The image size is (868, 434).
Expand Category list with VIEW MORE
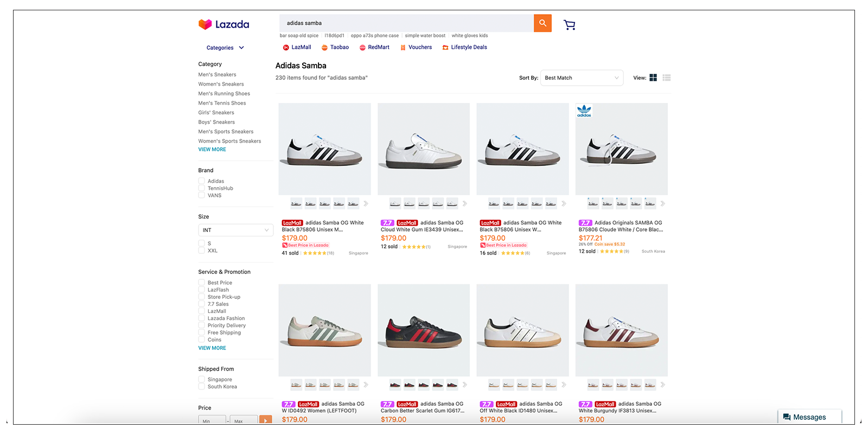[x=212, y=149]
